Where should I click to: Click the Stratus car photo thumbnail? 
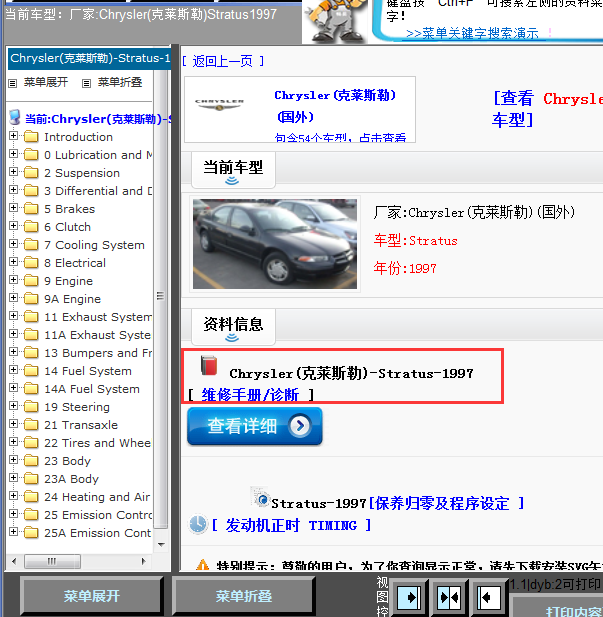[x=275, y=244]
